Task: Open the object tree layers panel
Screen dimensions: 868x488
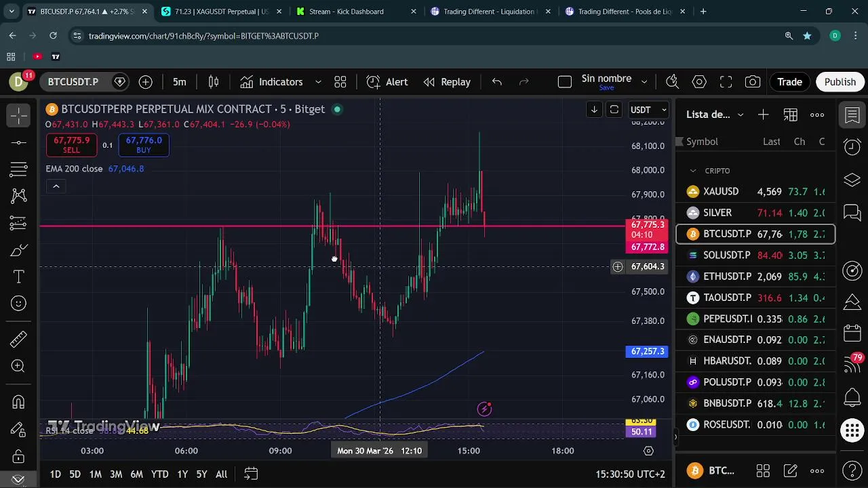Action: 852,180
